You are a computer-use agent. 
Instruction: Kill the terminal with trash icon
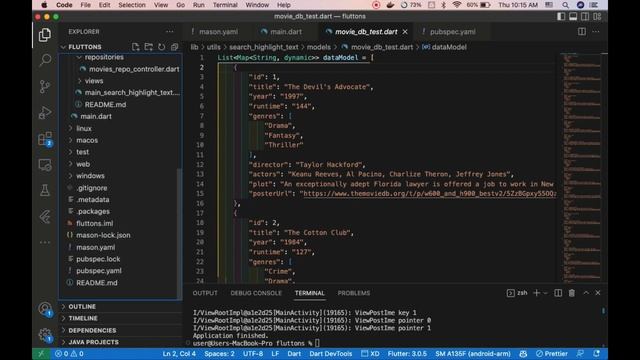click(x=572, y=293)
